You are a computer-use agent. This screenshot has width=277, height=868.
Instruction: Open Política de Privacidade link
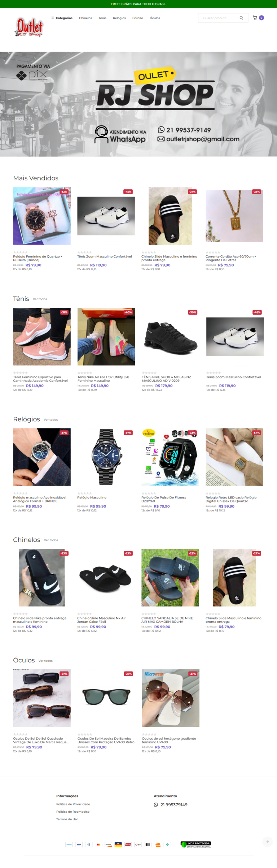coord(73,804)
